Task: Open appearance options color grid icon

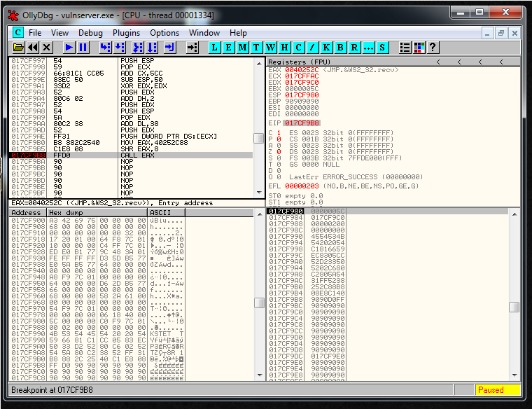Action: click(419, 48)
